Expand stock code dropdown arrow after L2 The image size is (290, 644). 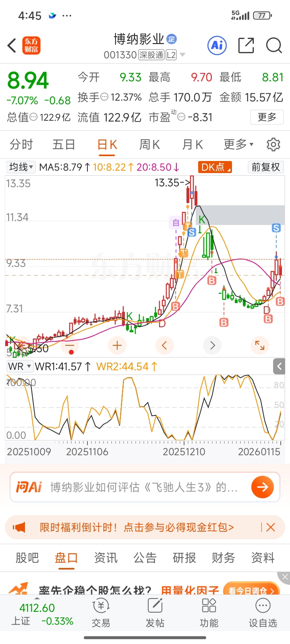pos(182,55)
